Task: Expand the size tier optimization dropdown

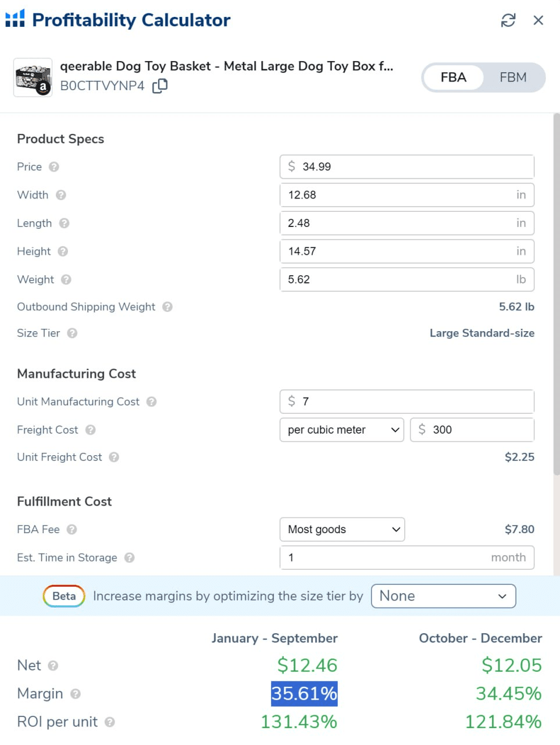Action: point(443,596)
